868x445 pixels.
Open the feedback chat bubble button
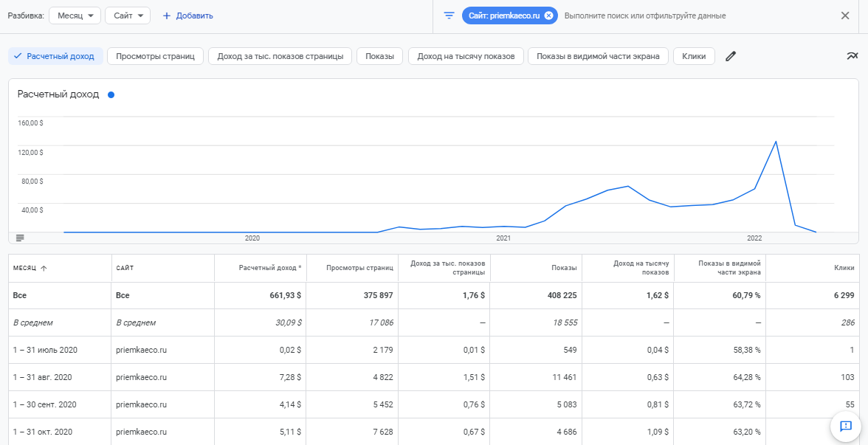click(x=846, y=426)
